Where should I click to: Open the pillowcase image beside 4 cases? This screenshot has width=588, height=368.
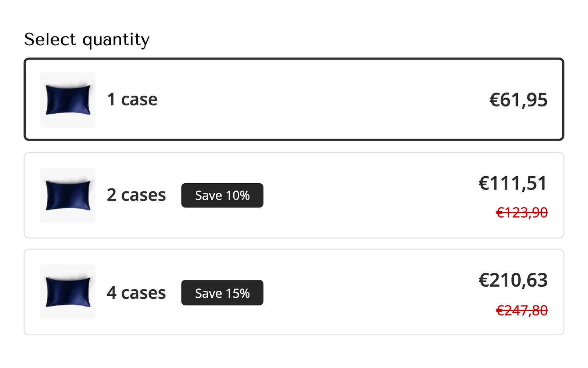tap(68, 292)
